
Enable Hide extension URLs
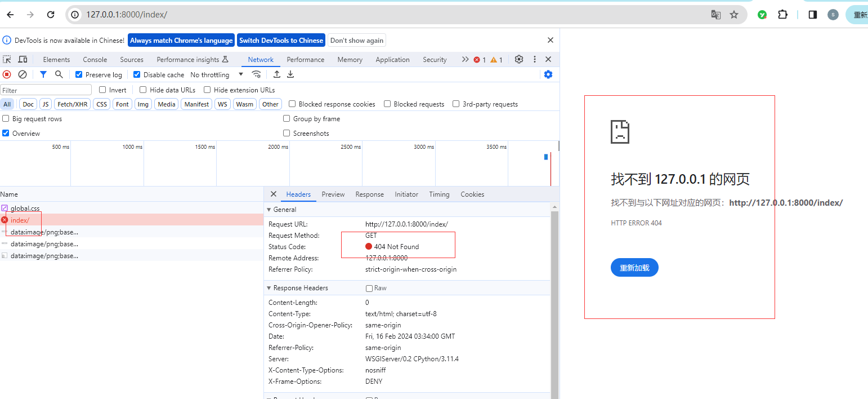tap(207, 90)
